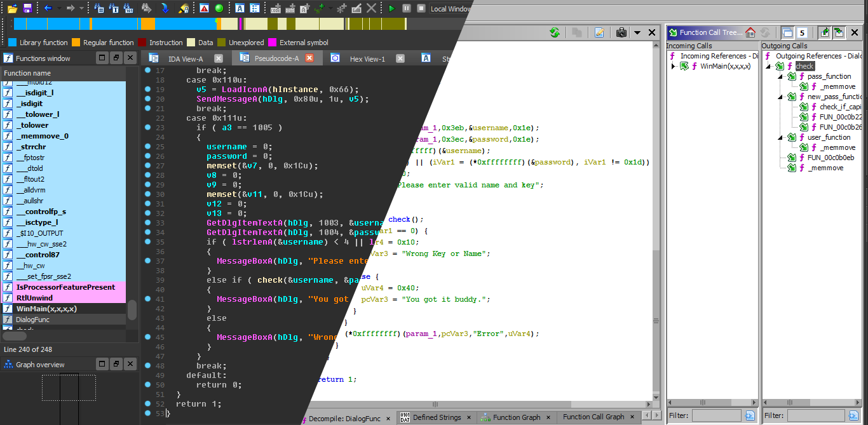Screen dimensions: 868x425
Task: Float the Graph overview panel via its undock button
Action: [x=116, y=363]
